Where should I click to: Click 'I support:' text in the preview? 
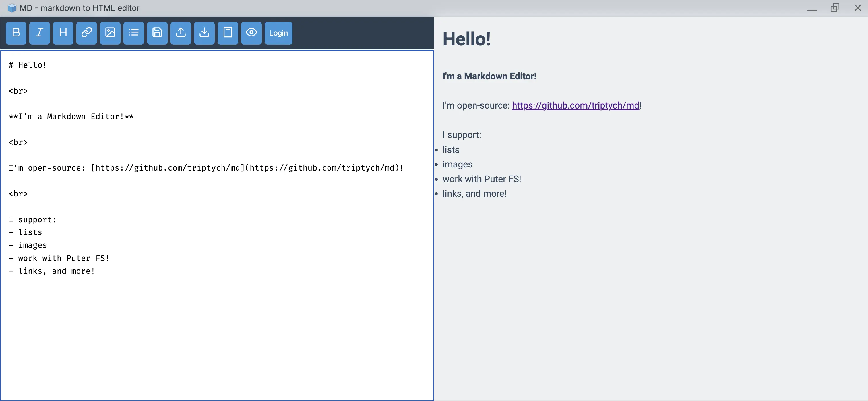[462, 135]
